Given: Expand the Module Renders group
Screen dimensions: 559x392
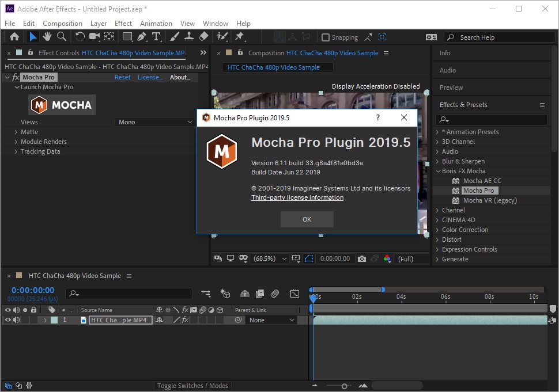Looking at the screenshot, I should click(x=16, y=142).
